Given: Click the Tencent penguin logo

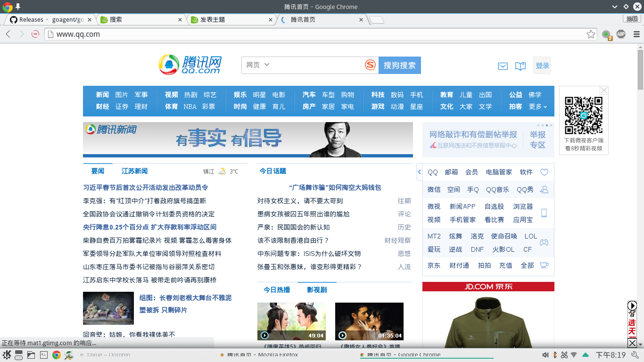Looking at the screenshot, I should [190, 65].
